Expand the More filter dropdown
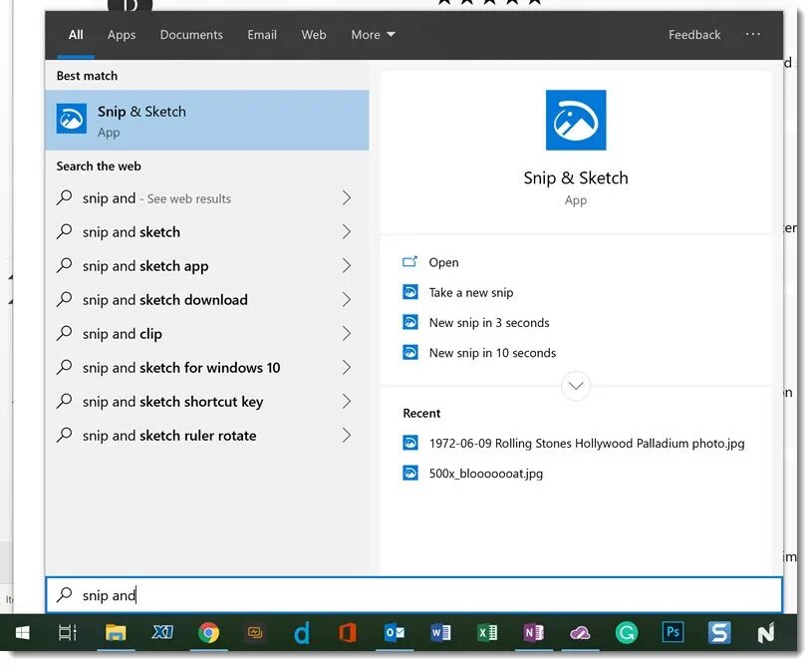Screen dimensions: 812x666 pyautogui.click(x=373, y=35)
